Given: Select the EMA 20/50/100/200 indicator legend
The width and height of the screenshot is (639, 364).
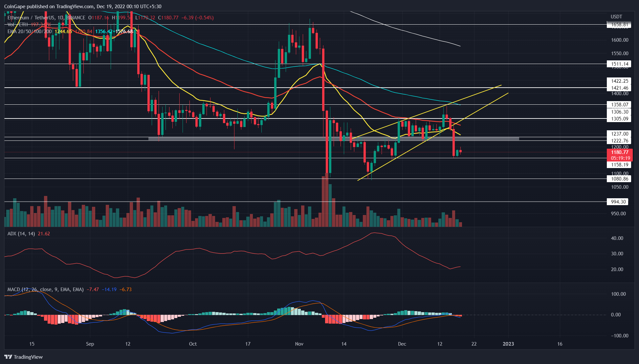Looking at the screenshot, I should (x=30, y=32).
